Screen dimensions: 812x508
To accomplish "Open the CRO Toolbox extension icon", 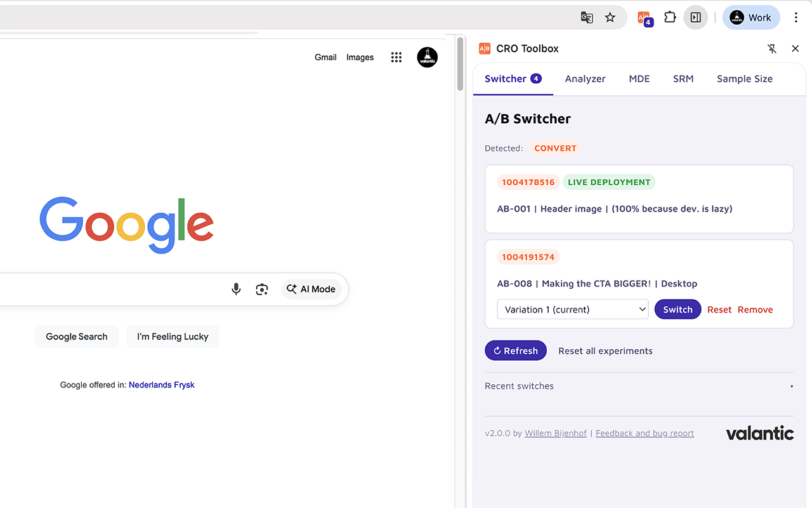I will (x=645, y=18).
